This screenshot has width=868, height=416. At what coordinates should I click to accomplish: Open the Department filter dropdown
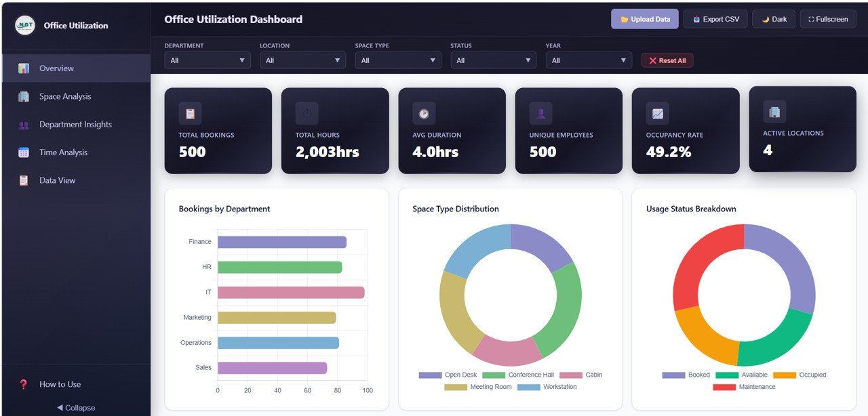[207, 60]
